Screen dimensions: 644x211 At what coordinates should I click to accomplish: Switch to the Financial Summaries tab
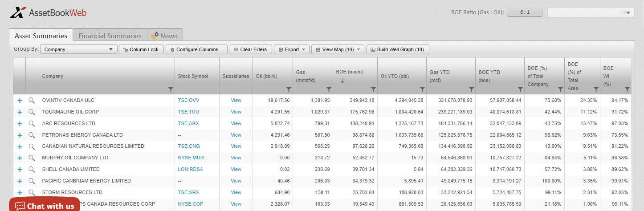110,36
